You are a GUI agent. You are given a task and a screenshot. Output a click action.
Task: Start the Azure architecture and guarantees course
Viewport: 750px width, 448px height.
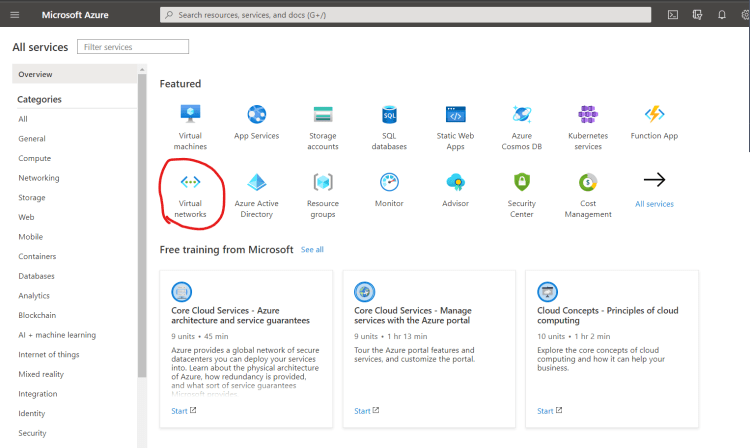pos(184,411)
